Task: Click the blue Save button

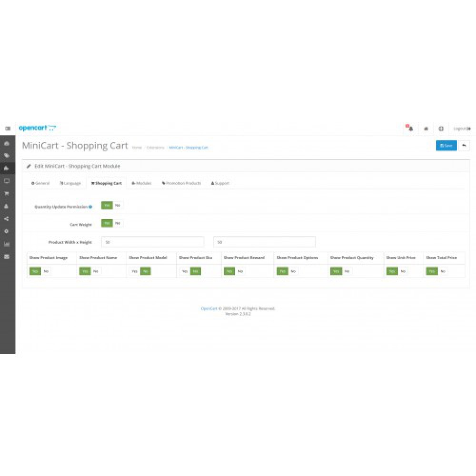Action: [446, 146]
